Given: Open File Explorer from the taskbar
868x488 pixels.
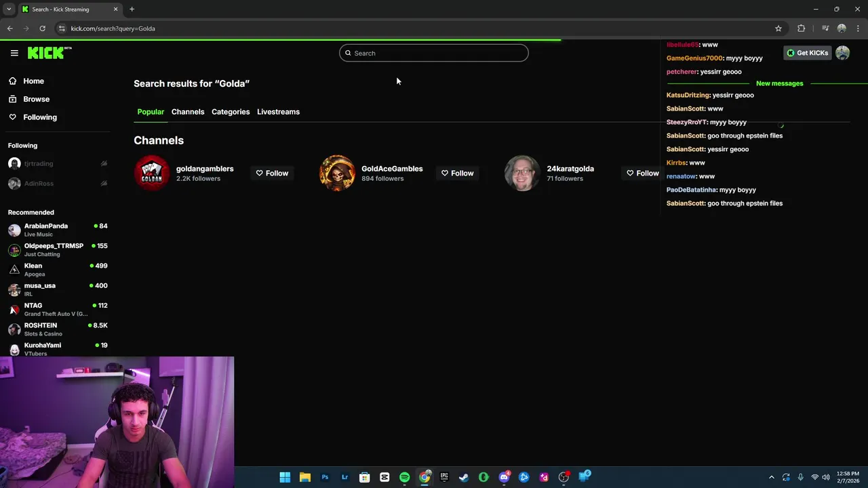Looking at the screenshot, I should pos(305,477).
